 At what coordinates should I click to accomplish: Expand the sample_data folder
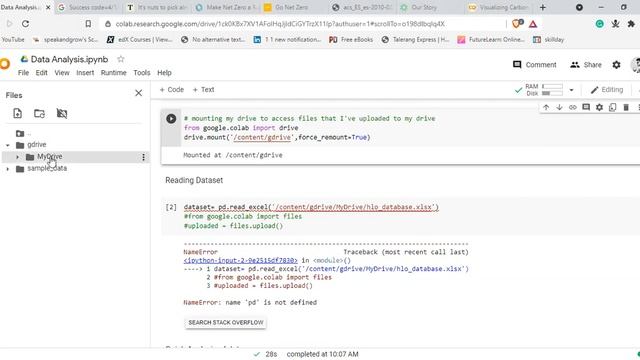(x=8, y=169)
